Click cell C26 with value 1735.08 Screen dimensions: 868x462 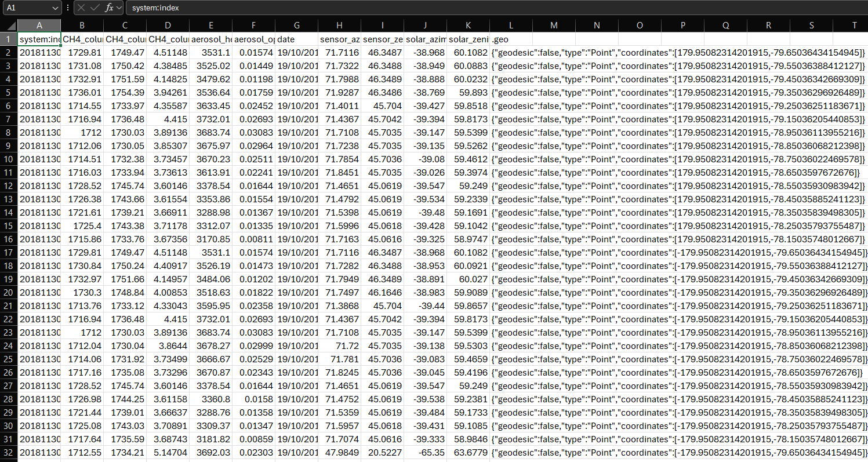click(x=125, y=372)
